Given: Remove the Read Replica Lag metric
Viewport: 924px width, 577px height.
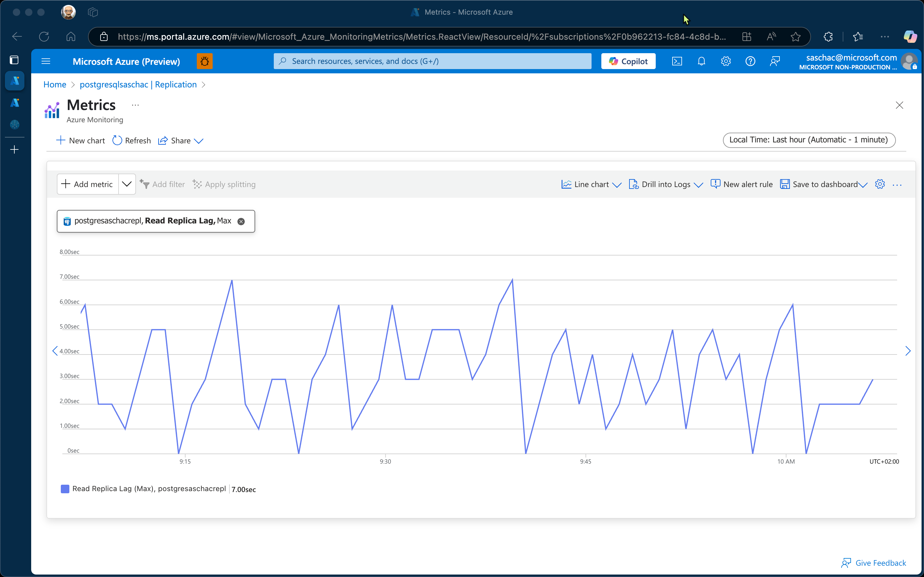Looking at the screenshot, I should pos(241,221).
